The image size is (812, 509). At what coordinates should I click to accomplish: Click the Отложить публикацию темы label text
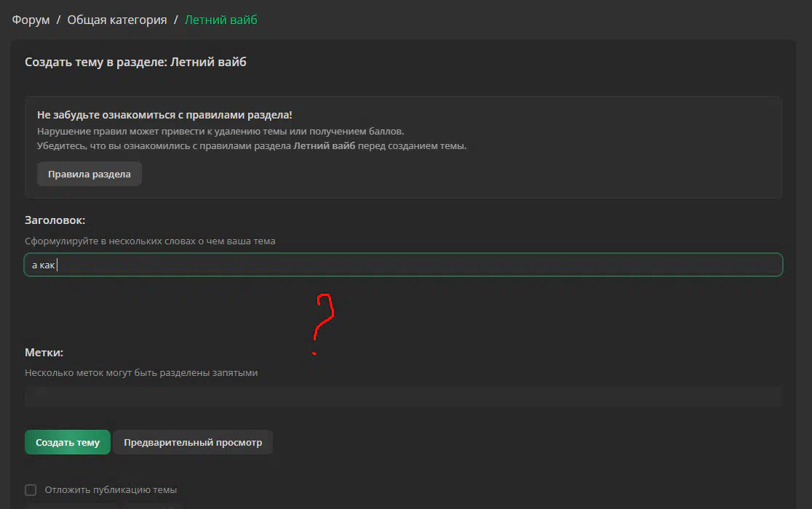111,490
